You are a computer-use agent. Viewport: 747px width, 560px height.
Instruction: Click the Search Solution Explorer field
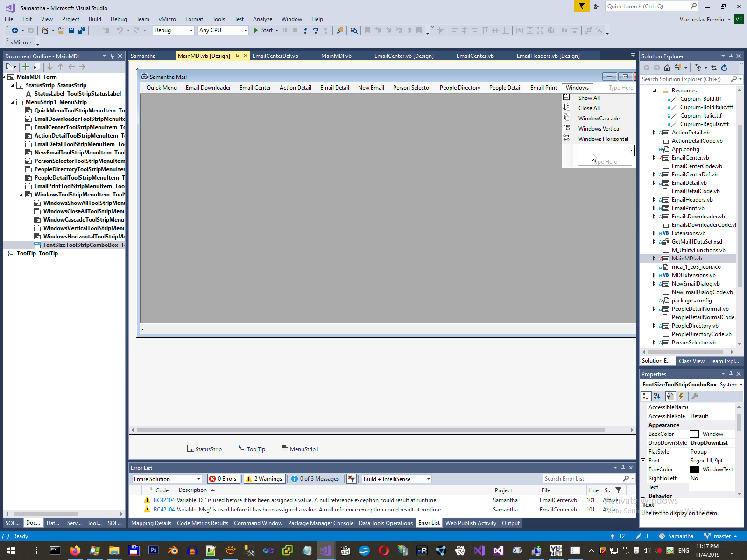click(x=686, y=79)
